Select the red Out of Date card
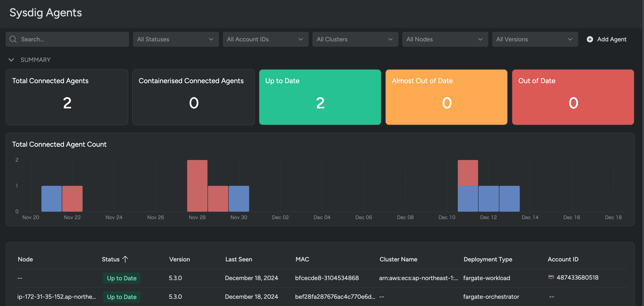 point(573,97)
